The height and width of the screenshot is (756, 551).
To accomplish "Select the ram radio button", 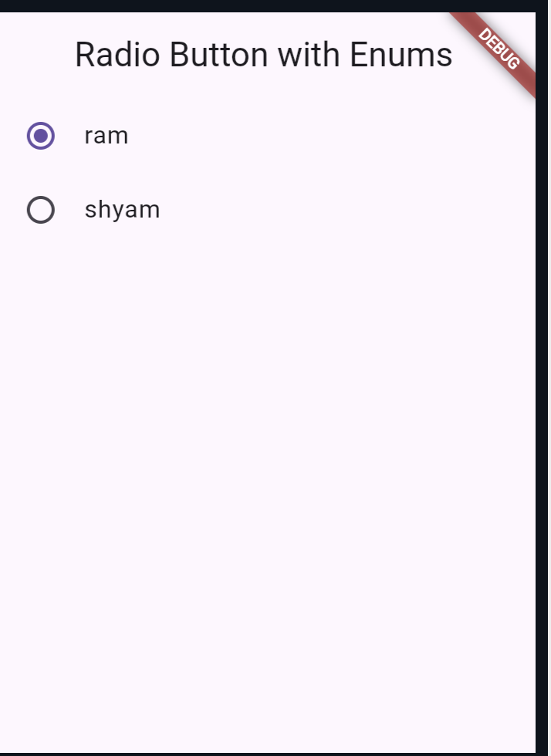I will pos(41,136).
